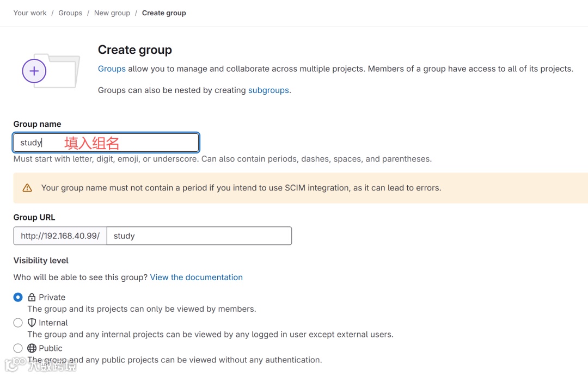Click the Create group page heading
The image size is (588, 376).
135,50
